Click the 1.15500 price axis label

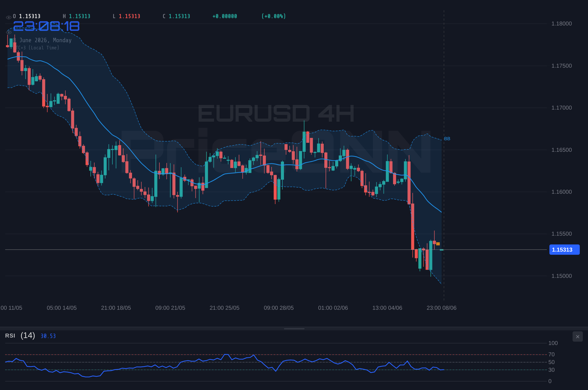point(562,234)
